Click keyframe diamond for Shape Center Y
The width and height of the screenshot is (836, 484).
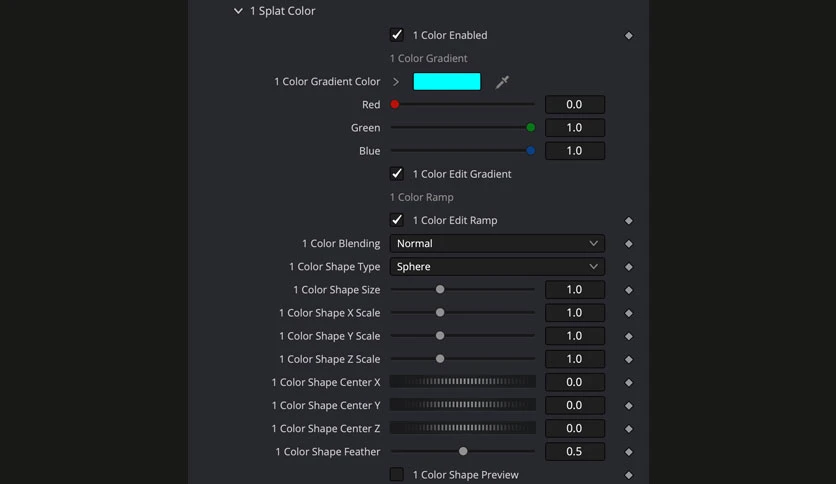click(x=629, y=406)
